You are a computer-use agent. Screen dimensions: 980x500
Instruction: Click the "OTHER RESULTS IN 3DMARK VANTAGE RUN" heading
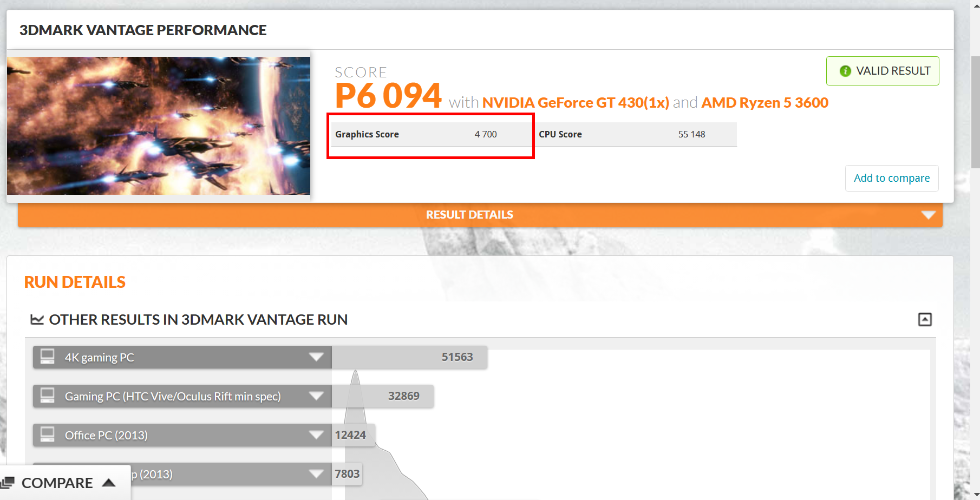coord(198,320)
